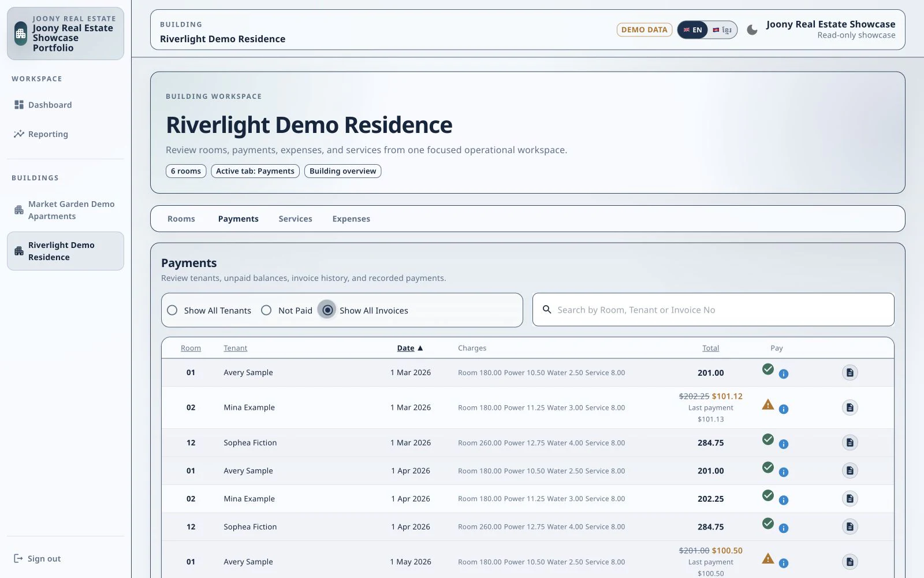Select Show All Tenants radio option

[172, 310]
